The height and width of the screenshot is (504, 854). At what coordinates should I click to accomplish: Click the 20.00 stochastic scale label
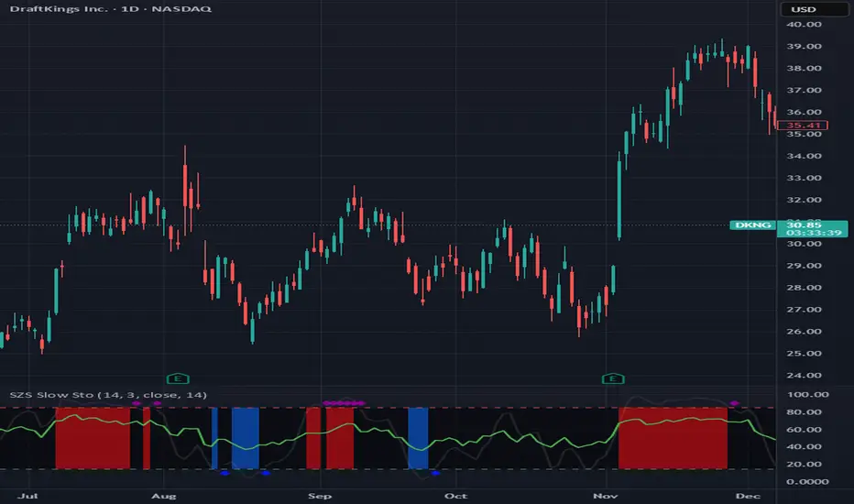(x=804, y=465)
